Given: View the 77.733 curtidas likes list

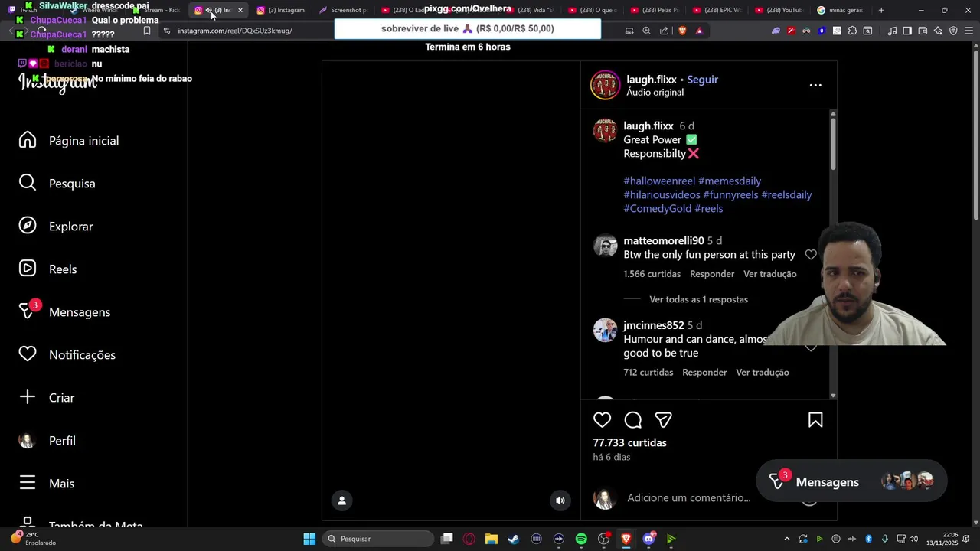Looking at the screenshot, I should [x=629, y=443].
